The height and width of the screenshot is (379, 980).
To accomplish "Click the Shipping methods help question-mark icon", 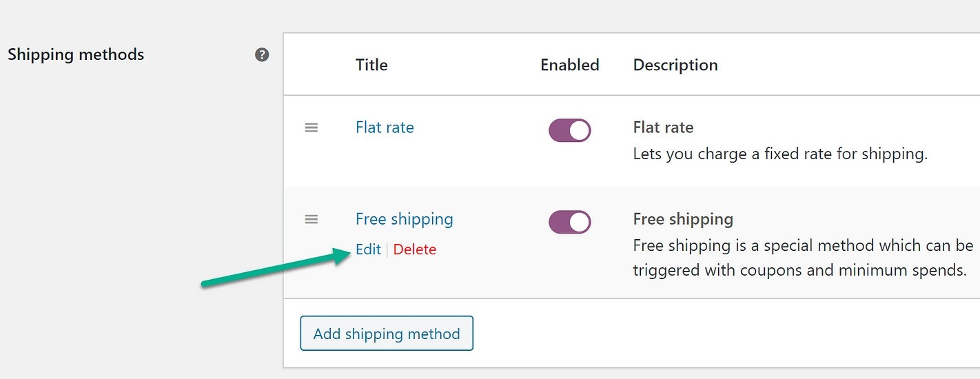I will pos(262,55).
